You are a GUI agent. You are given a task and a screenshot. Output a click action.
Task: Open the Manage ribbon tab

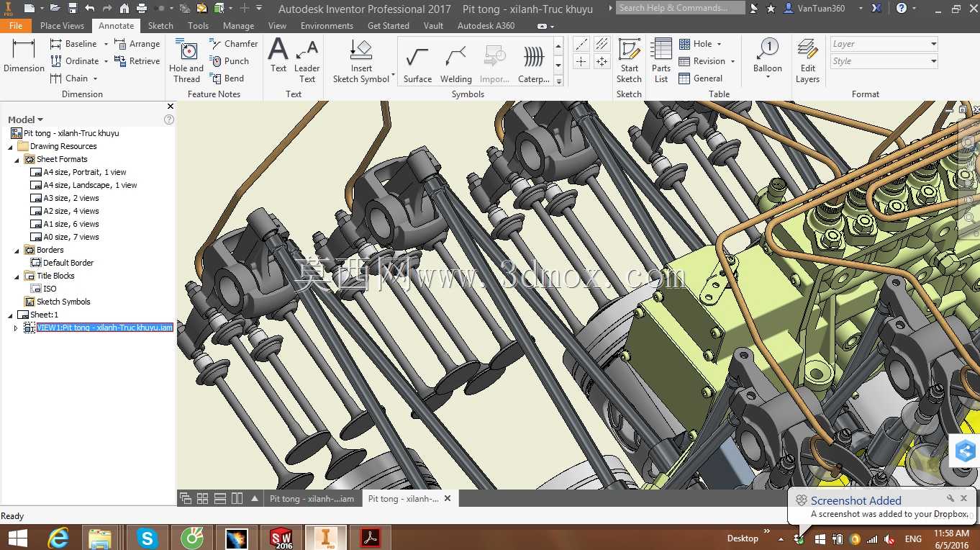(x=238, y=25)
